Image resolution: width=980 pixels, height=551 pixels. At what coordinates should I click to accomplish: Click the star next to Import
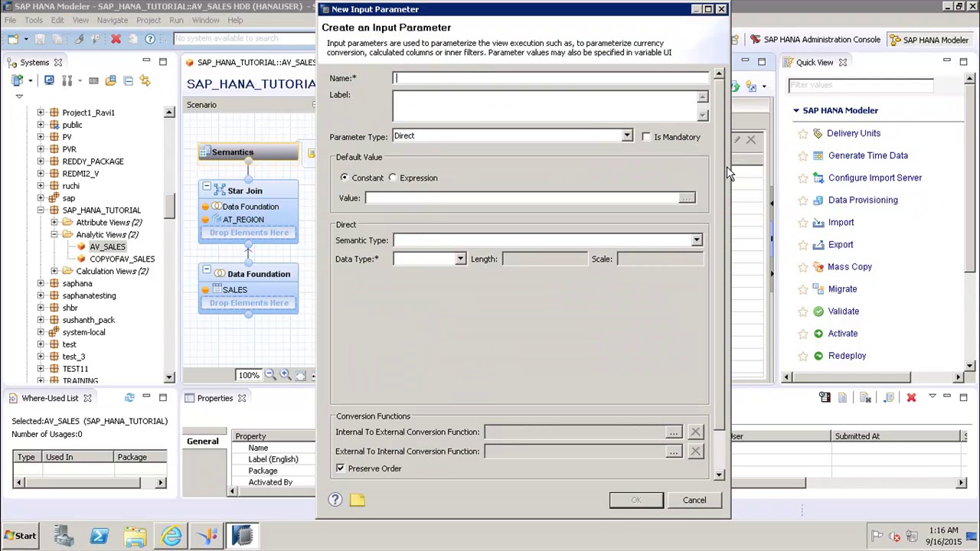(x=802, y=223)
